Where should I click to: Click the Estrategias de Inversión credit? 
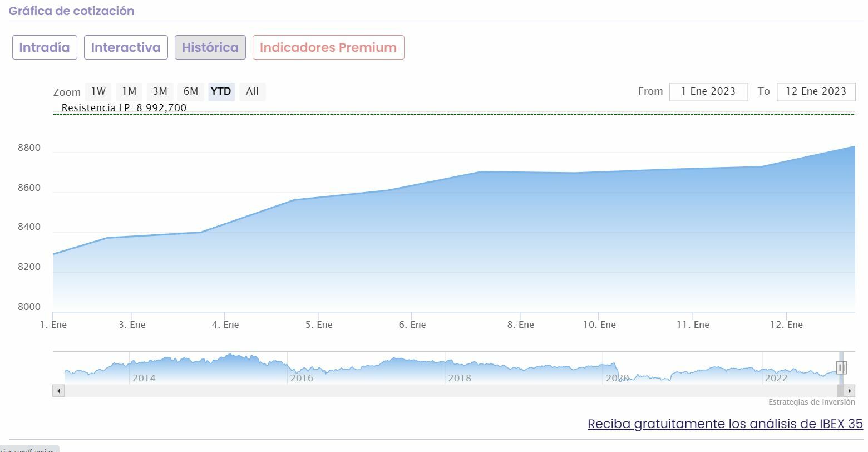click(x=811, y=402)
